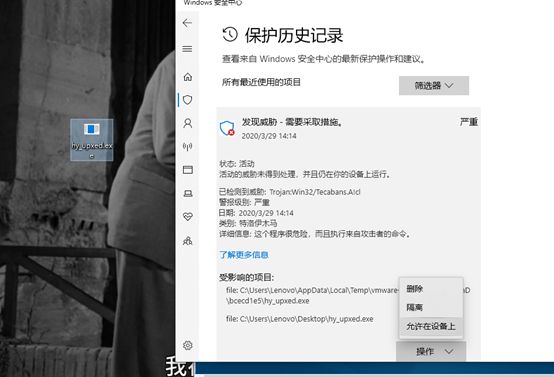Click the 严重 severity label
Image resolution: width=554 pixels, height=377 pixels.
[469, 122]
